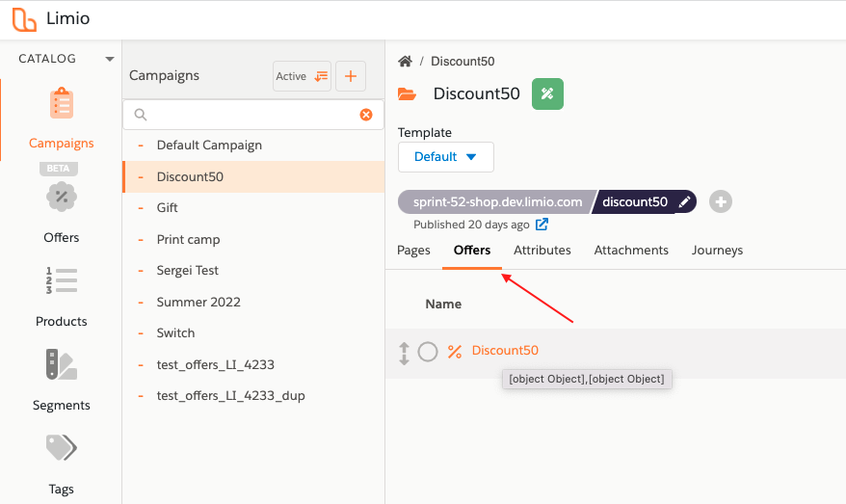The height and width of the screenshot is (504, 846).
Task: Expand the CATALOG dropdown arrow
Action: pyautogui.click(x=110, y=59)
